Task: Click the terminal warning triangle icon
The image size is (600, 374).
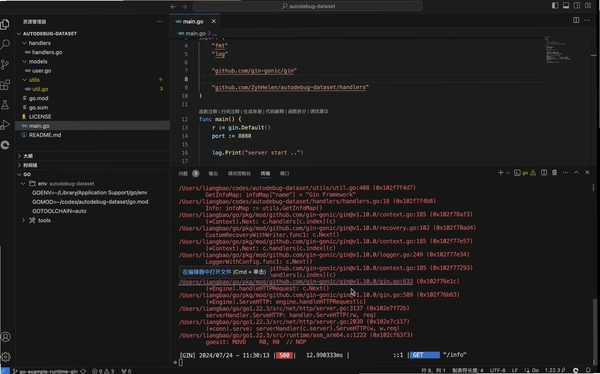Action: 533,173
